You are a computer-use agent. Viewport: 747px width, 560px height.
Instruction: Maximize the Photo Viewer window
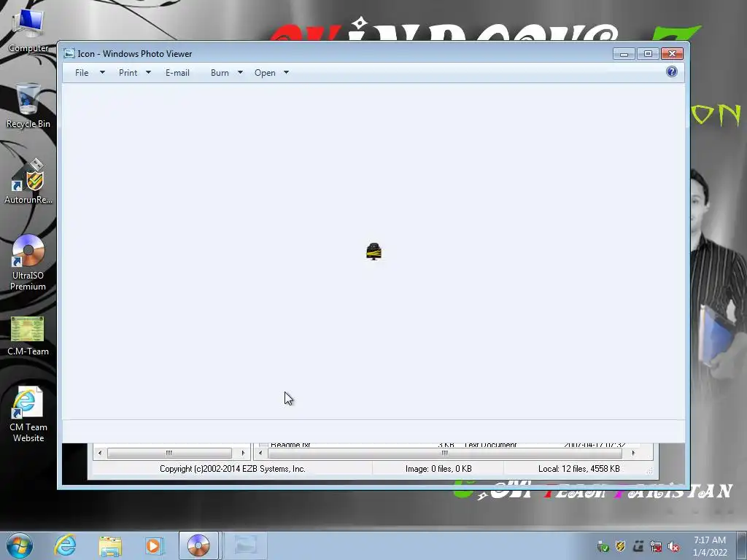point(648,54)
